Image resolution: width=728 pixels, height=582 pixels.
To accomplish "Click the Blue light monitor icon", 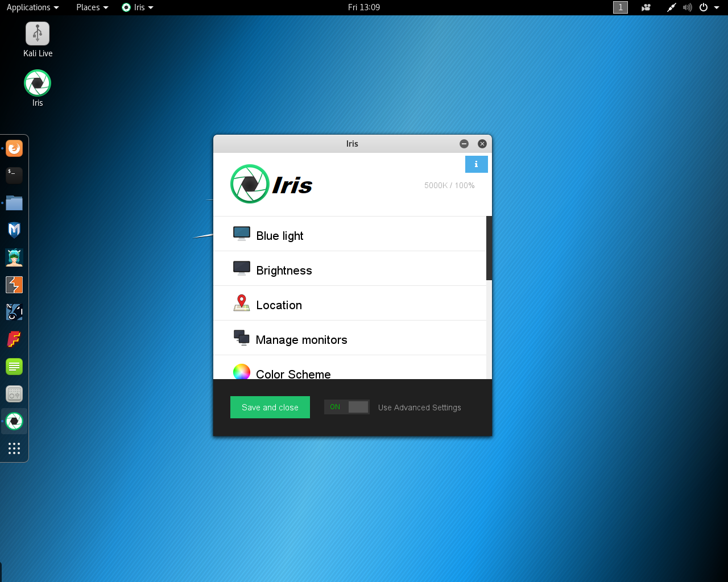I will [242, 234].
